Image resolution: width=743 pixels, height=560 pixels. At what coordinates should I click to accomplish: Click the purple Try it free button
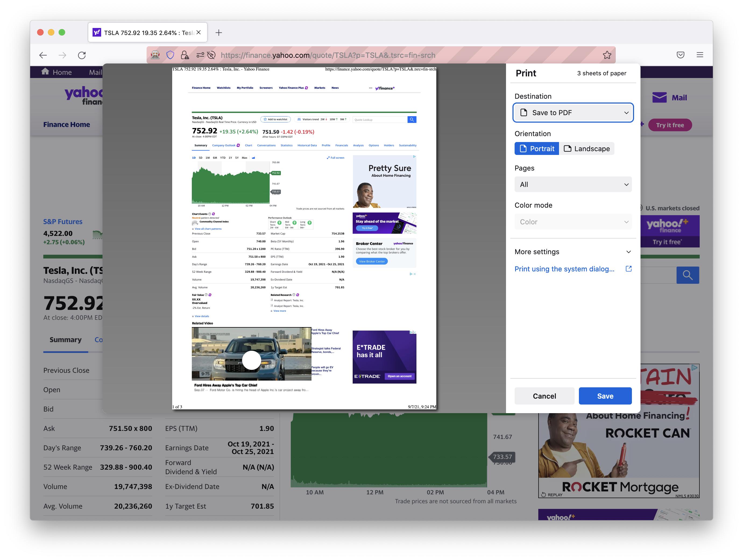pos(670,125)
